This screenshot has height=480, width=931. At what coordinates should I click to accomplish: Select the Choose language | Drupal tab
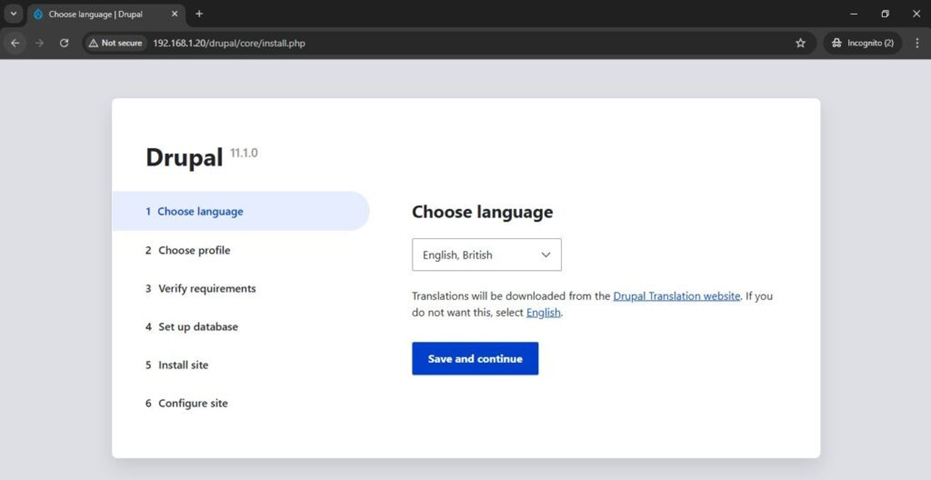[x=107, y=14]
